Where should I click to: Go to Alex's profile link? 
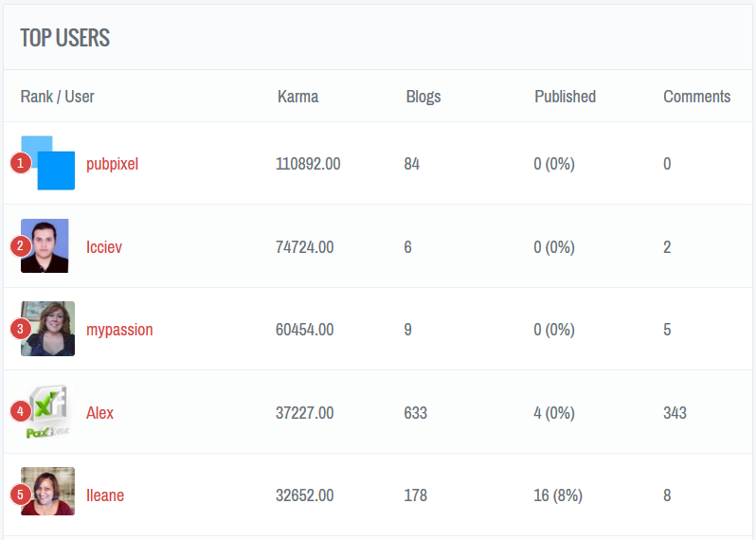tap(99, 413)
